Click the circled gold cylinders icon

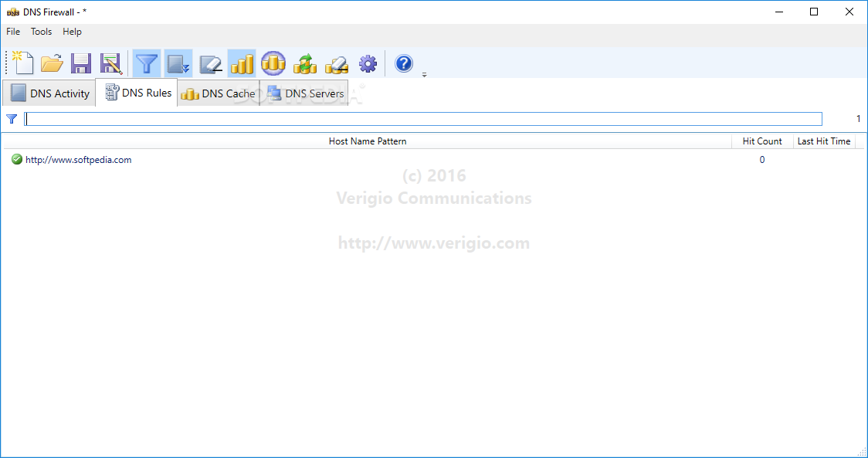click(x=273, y=63)
